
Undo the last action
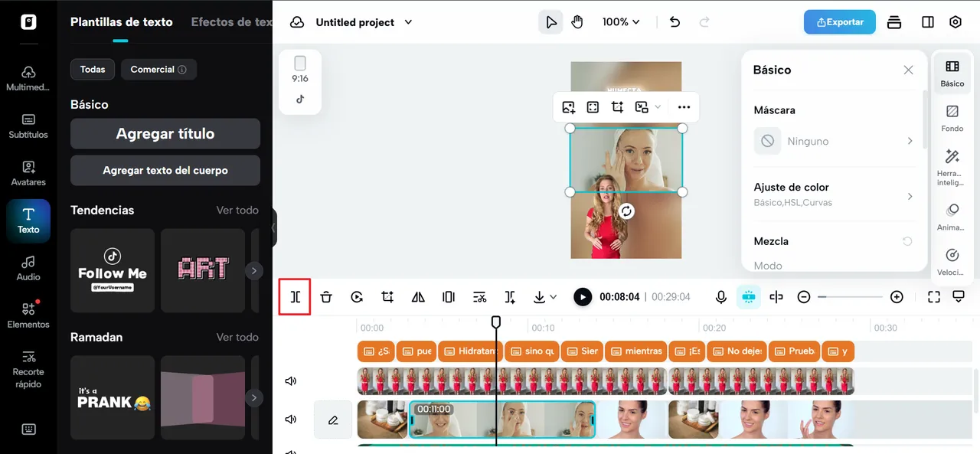pos(675,22)
